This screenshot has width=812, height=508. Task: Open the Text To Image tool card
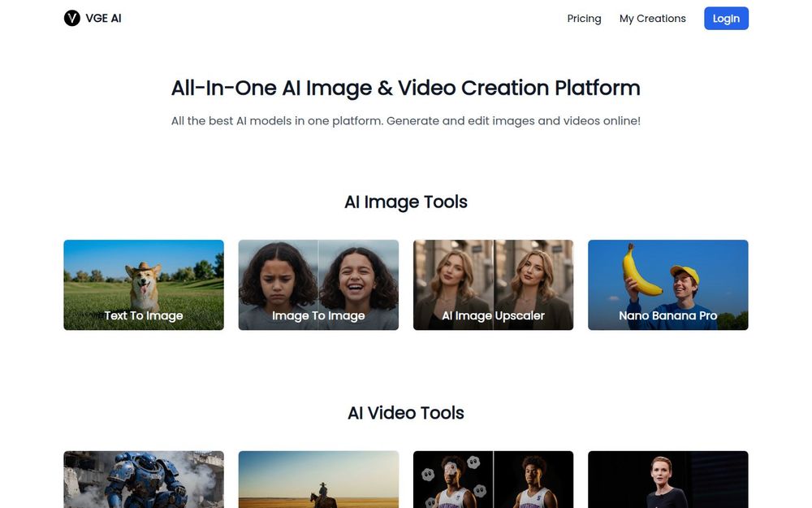point(144,284)
